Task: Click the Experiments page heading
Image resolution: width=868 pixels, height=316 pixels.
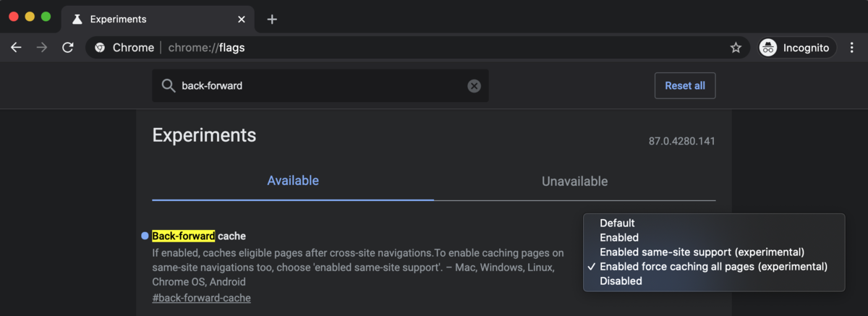Action: (204, 135)
